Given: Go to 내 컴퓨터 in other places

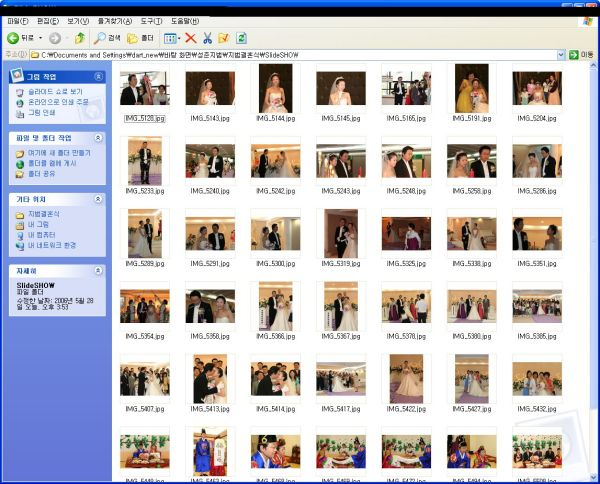Looking at the screenshot, I should 43,235.
